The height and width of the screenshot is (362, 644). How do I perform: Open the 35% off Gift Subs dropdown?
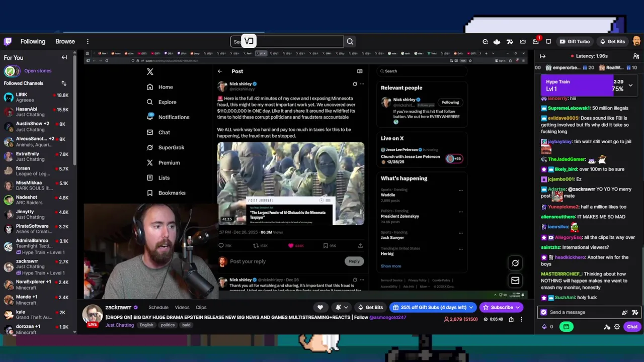[433, 307]
